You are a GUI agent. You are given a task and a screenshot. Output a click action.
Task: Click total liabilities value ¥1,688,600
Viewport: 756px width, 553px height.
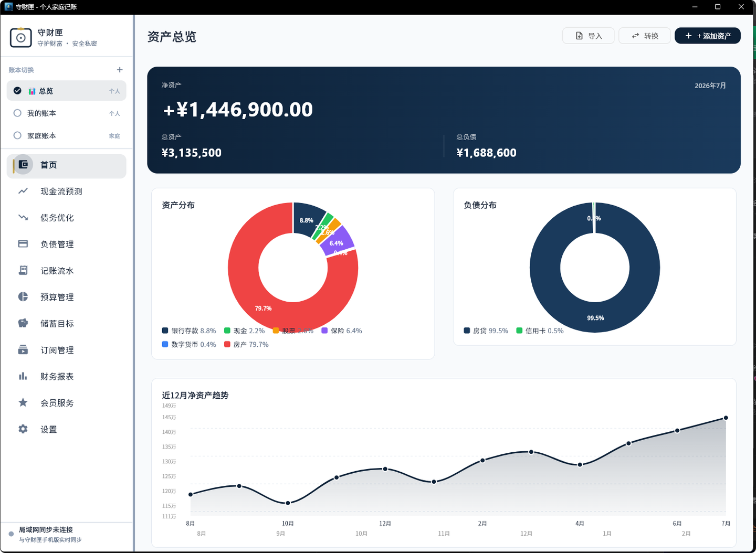point(487,153)
